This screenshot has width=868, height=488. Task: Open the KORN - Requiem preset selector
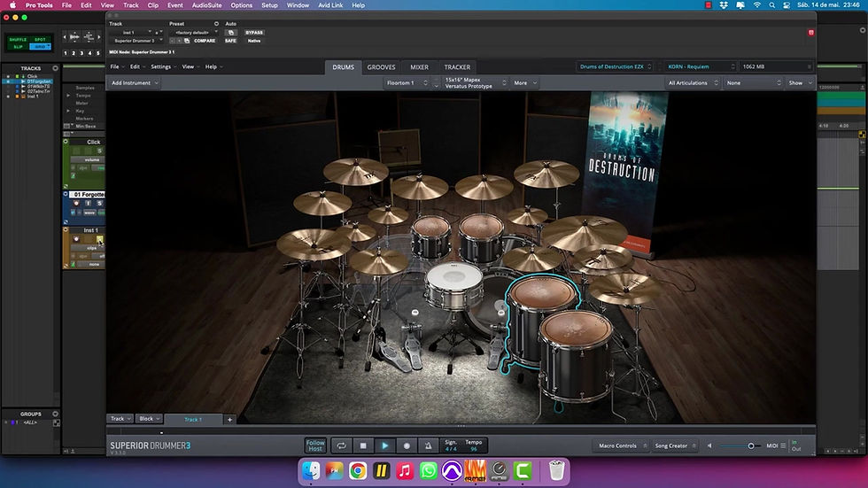pos(701,66)
